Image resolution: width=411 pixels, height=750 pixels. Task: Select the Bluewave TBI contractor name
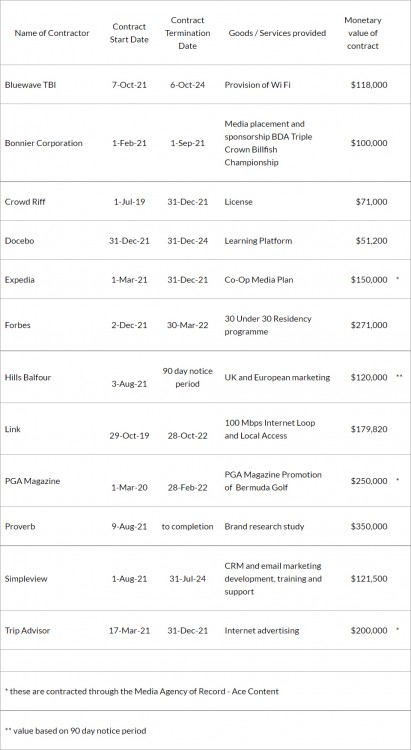coord(30,85)
